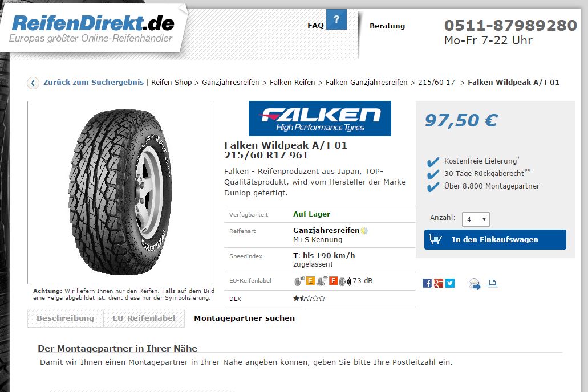588x392 pixels.
Task: Add tyres with In den Einkaufswagen button
Action: tap(495, 239)
